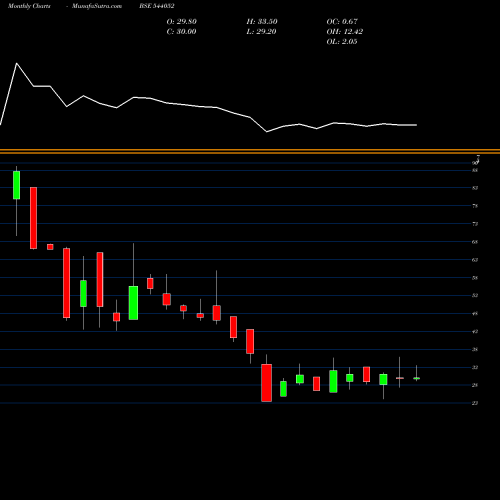500x500 pixels.
Task: Click the 68 price axis label
Action: [475, 242]
